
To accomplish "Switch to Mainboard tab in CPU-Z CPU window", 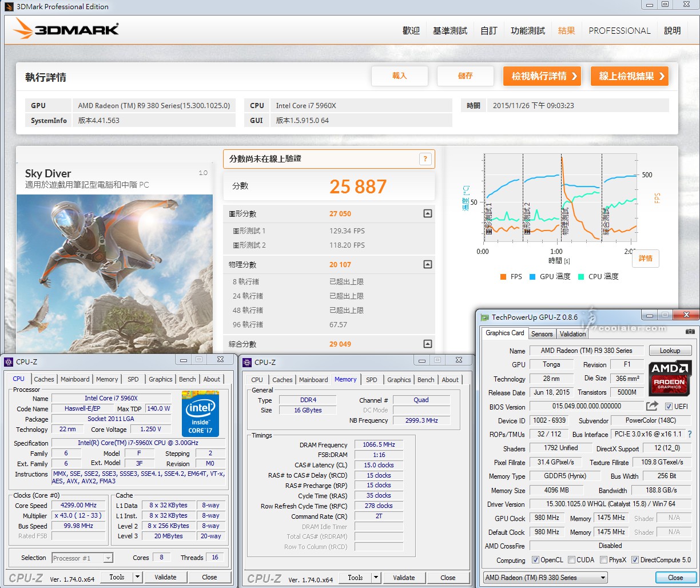I will point(75,379).
